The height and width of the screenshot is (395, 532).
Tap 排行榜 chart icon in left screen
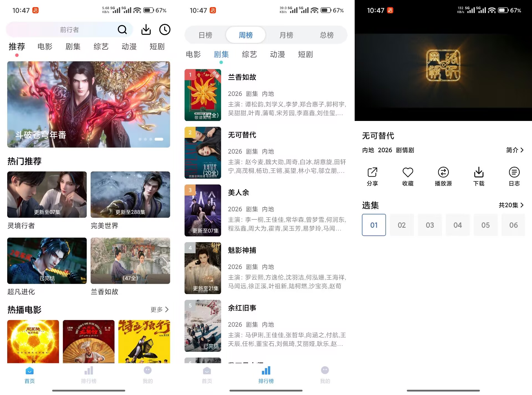click(89, 371)
